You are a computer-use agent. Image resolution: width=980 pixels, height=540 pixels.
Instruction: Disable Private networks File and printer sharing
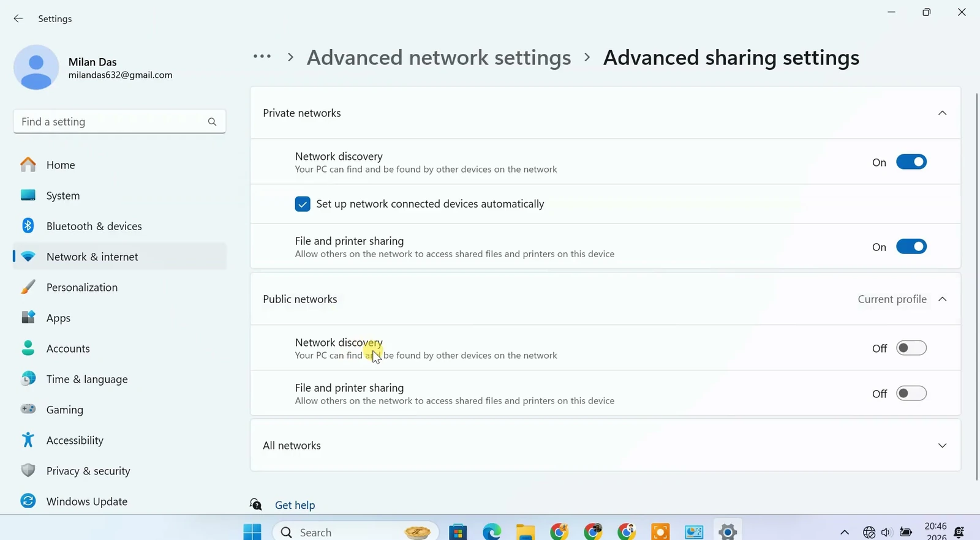coord(911,247)
